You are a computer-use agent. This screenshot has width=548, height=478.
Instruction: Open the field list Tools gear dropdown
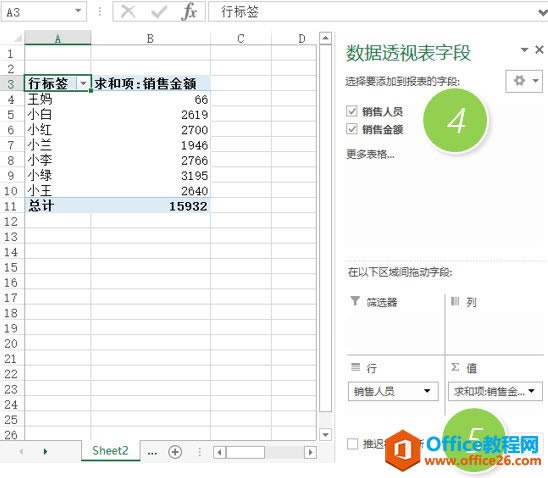(524, 81)
